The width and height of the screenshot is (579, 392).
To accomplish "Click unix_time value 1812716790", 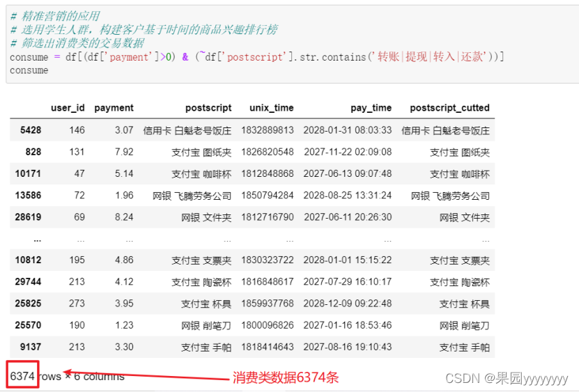I will [268, 217].
